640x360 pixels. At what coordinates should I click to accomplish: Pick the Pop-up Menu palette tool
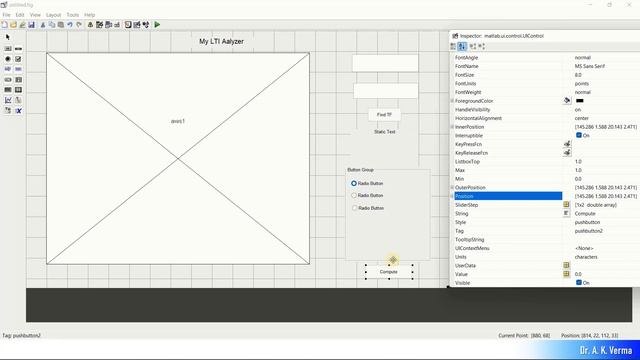[x=8, y=80]
